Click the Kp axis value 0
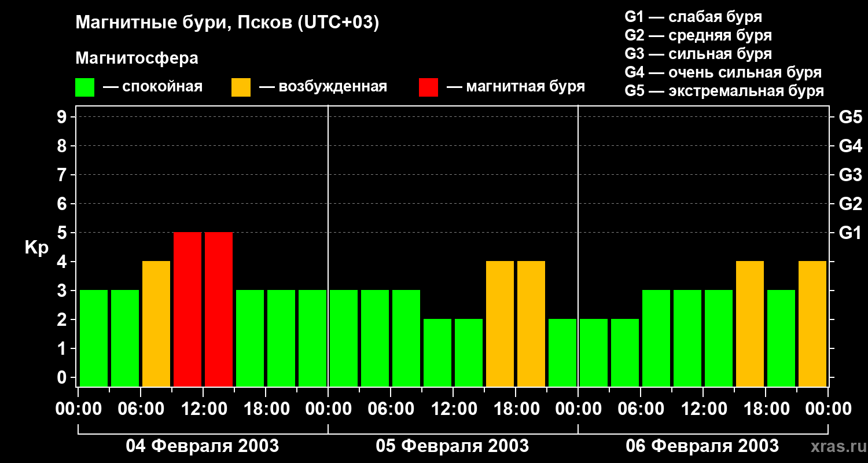Image resolution: width=868 pixels, height=463 pixels. [62, 377]
